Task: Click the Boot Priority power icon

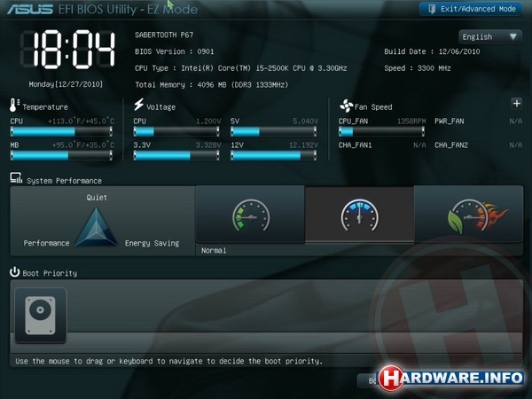Action: click(16, 272)
